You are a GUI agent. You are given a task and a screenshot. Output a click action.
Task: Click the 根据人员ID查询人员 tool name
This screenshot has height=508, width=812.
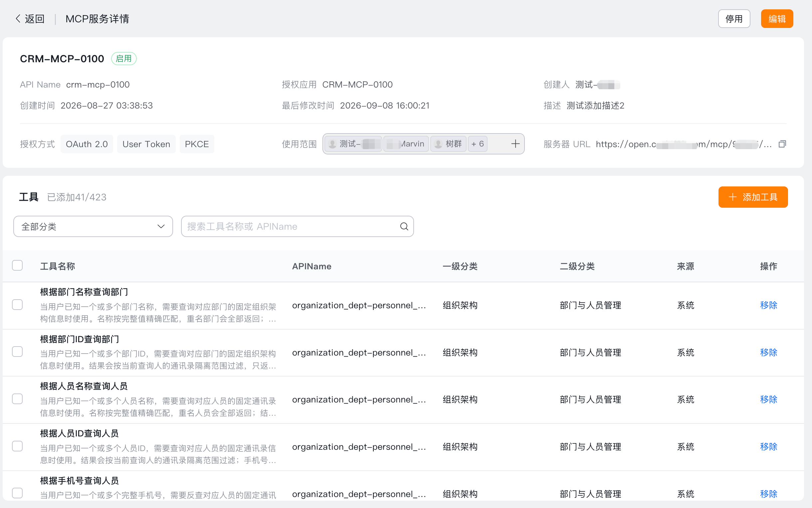[79, 433]
